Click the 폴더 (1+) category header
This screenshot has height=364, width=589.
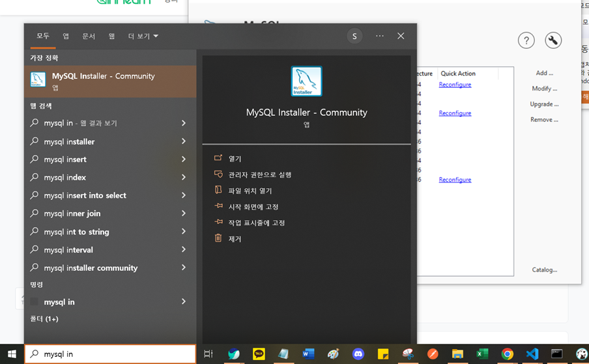44,319
